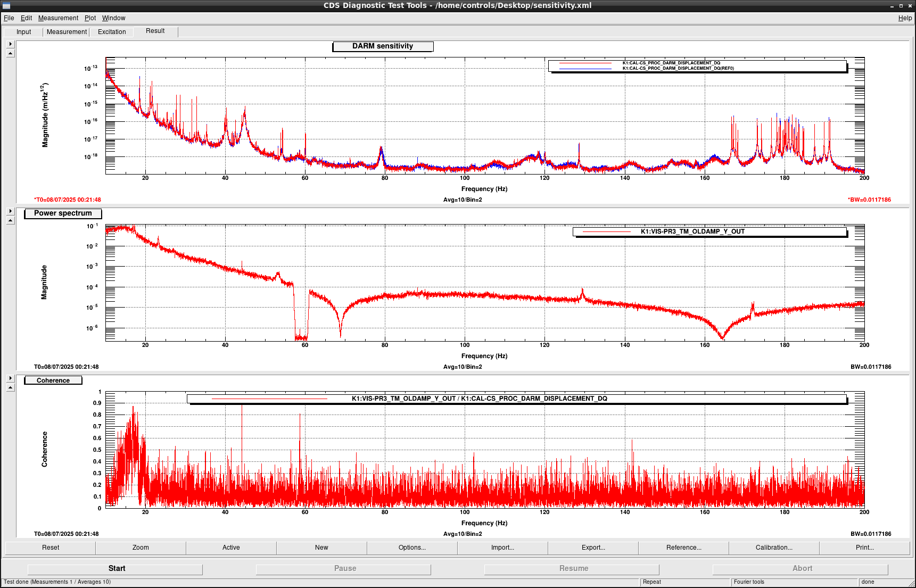Click the red BW=0.0117186 label
The image size is (916, 588).
tap(869, 200)
